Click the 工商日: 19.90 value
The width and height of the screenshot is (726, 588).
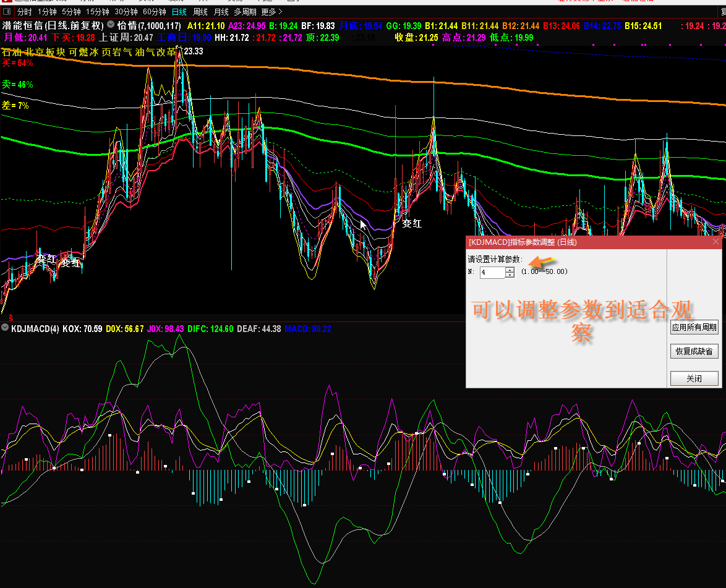pyautogui.click(x=184, y=38)
